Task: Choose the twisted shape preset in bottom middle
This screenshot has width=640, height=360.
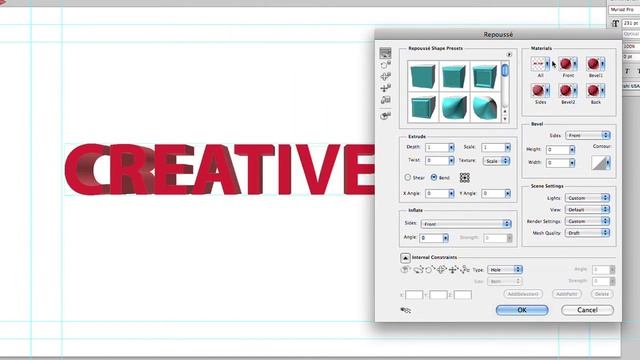Action: pos(454,107)
